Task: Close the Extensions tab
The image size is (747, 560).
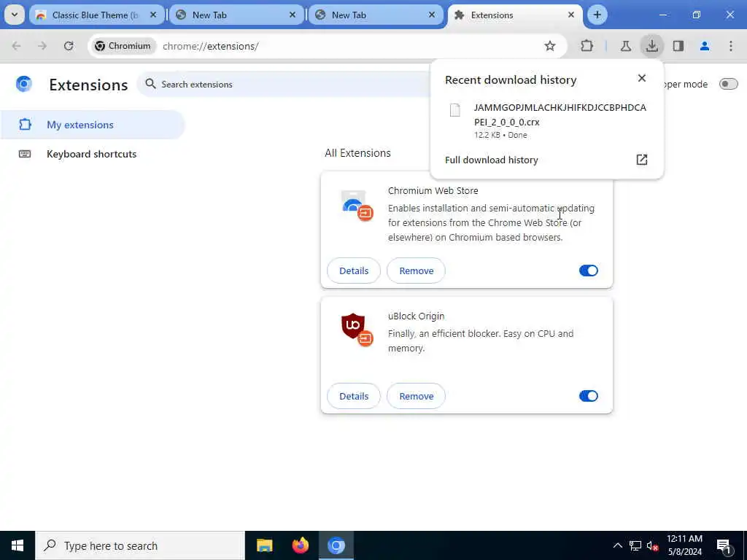Action: tap(571, 15)
